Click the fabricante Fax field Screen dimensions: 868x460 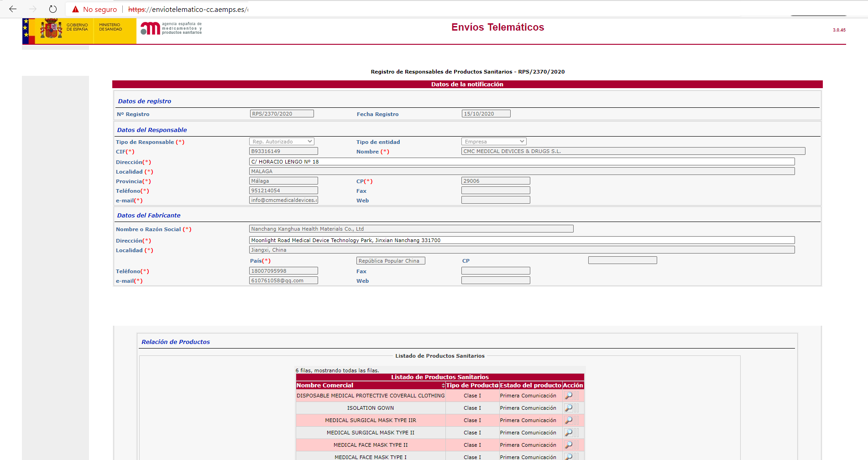(496, 271)
